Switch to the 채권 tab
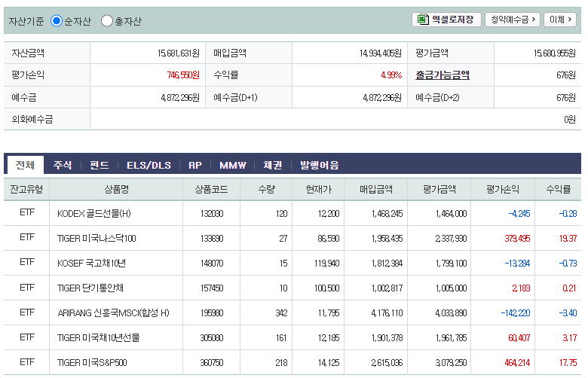The height and width of the screenshot is (378, 588). click(x=273, y=165)
